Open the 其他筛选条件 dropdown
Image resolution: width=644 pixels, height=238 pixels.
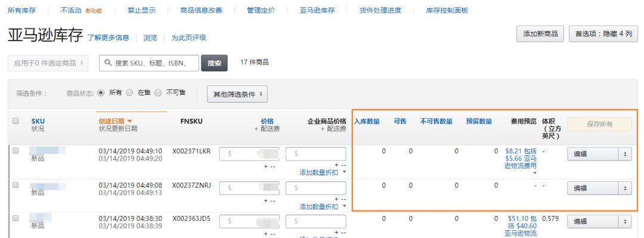(237, 94)
